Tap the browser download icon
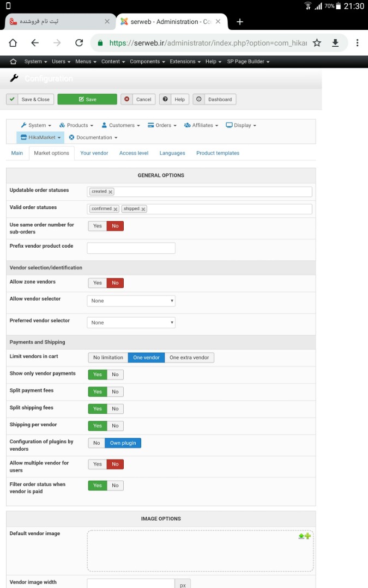This screenshot has width=368, height=588. point(335,43)
